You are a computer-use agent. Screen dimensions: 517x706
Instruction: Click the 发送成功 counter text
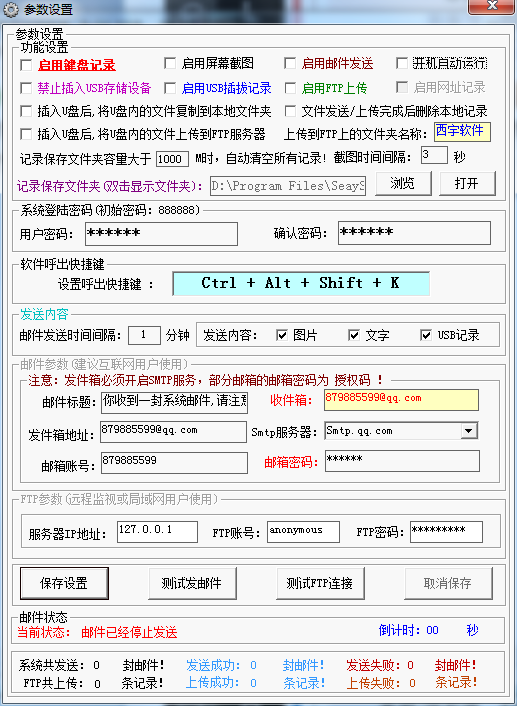tap(213, 665)
